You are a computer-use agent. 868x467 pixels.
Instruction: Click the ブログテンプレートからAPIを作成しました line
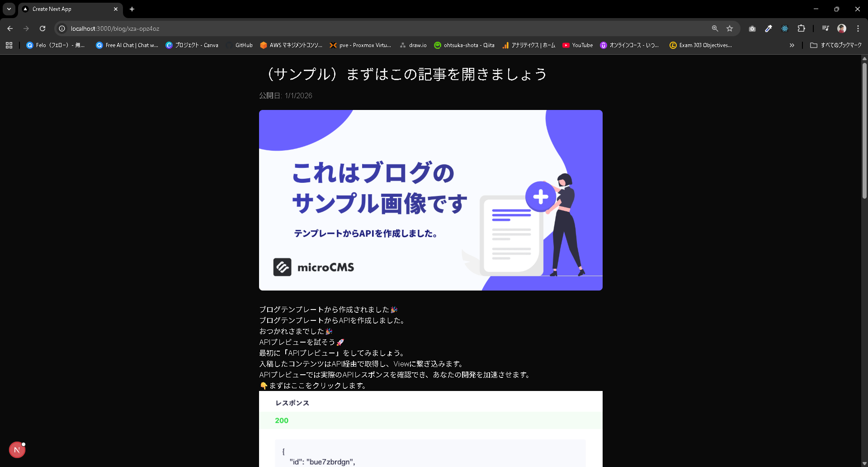point(333,320)
